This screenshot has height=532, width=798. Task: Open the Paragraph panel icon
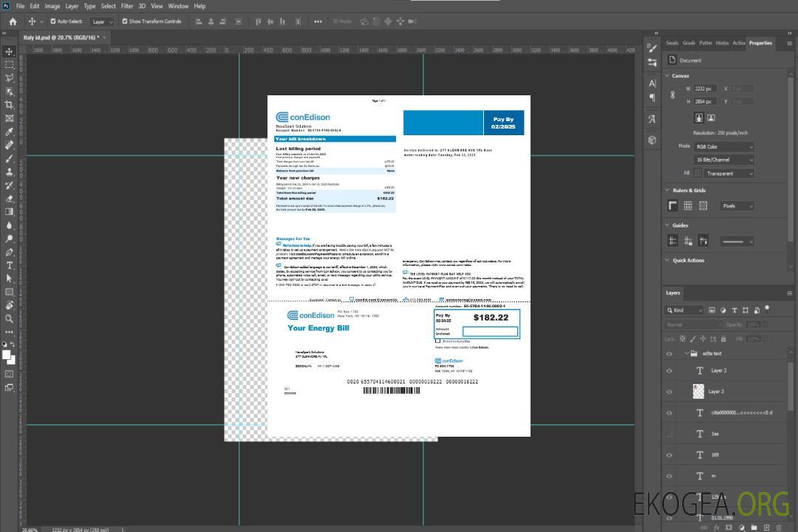tap(652, 98)
